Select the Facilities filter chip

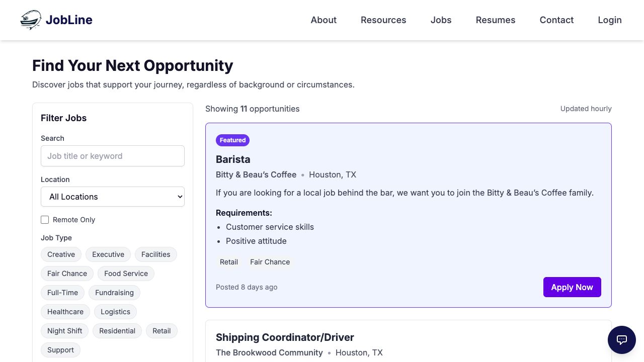point(156,254)
